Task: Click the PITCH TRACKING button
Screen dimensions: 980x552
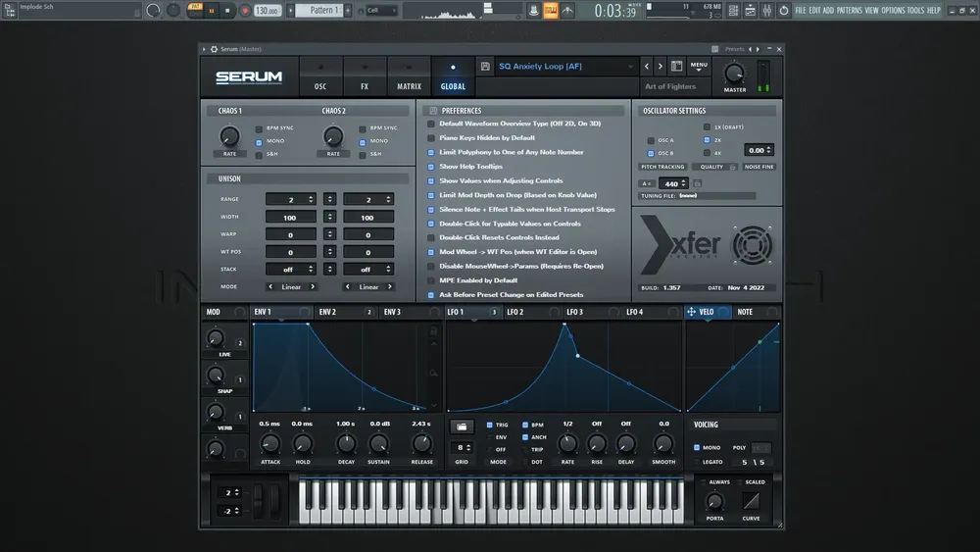Action: coord(661,167)
